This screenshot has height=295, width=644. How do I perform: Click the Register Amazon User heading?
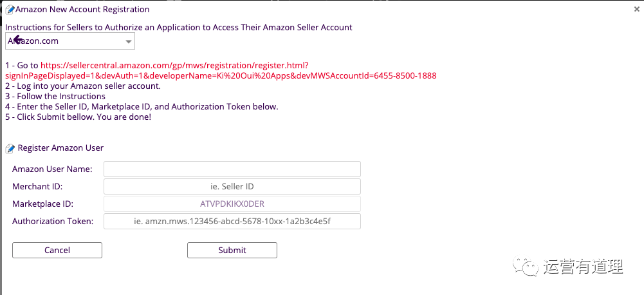pos(60,147)
